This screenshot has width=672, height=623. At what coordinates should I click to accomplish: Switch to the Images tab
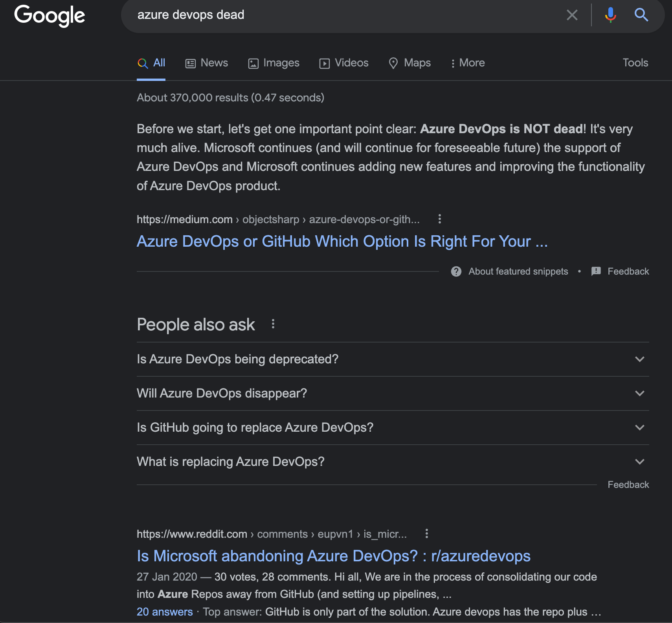(x=274, y=63)
